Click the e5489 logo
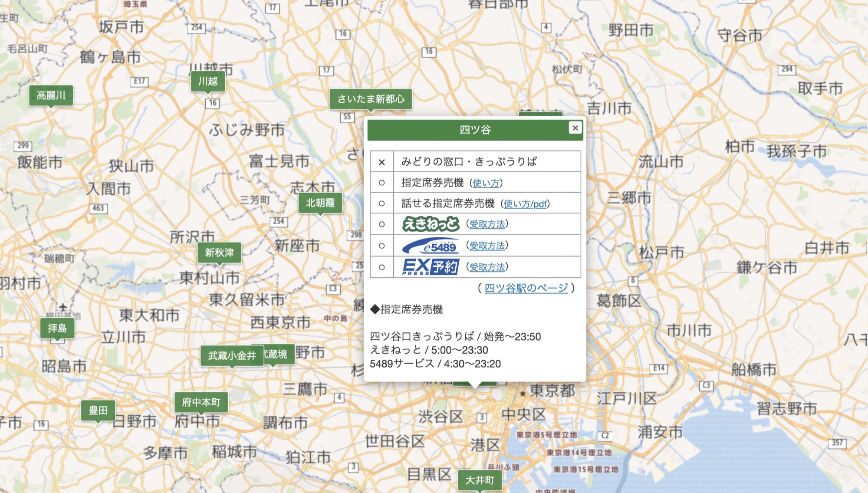Viewport: 868px width, 493px height. point(431,246)
